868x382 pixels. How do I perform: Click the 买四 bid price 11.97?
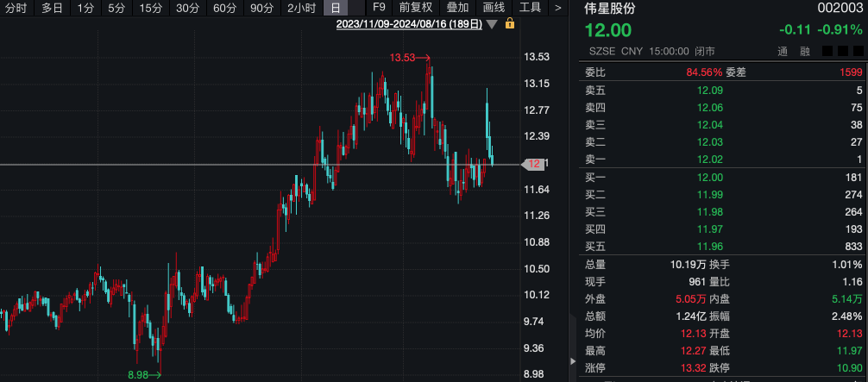click(x=710, y=229)
